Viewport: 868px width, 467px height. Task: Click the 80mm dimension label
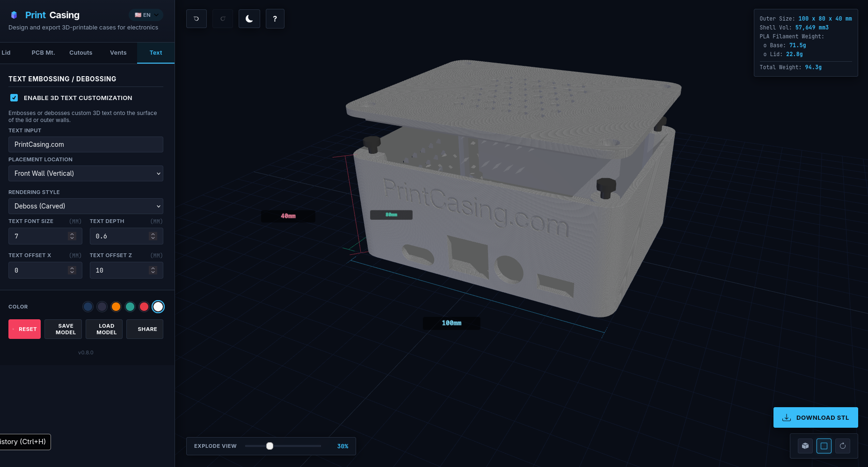pos(391,215)
